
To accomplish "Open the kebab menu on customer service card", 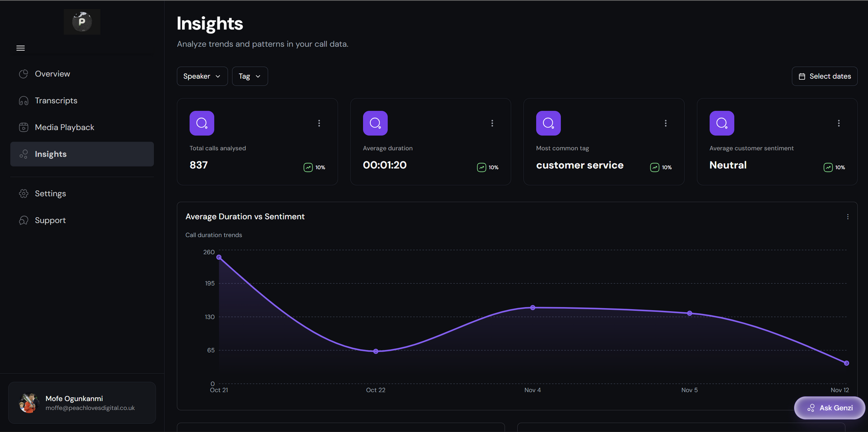I will [665, 123].
